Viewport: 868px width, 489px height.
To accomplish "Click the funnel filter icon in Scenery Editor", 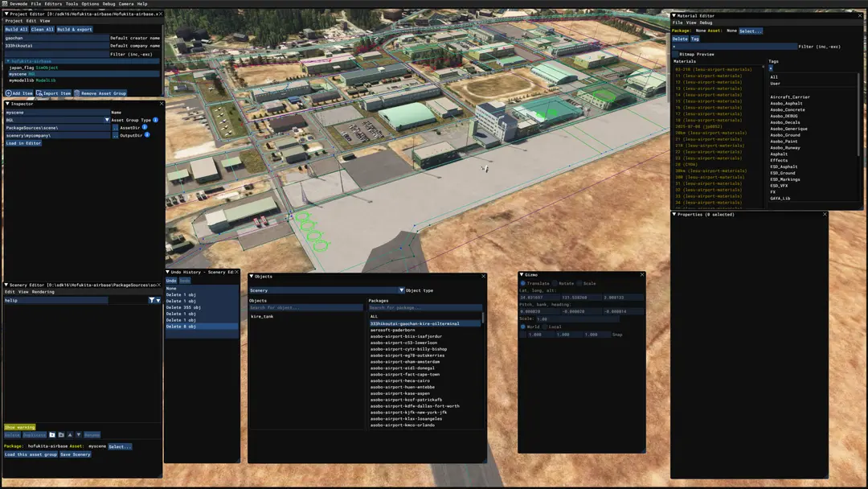I will tap(151, 300).
